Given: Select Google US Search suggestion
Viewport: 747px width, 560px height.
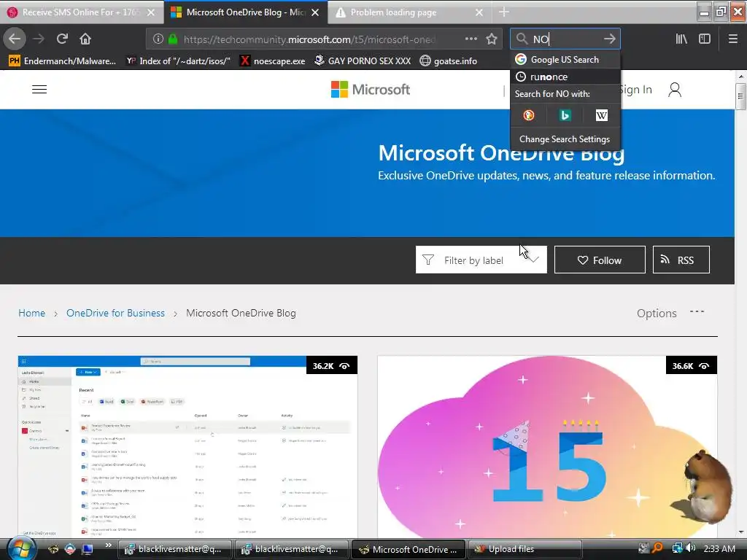Looking at the screenshot, I should click(565, 60).
